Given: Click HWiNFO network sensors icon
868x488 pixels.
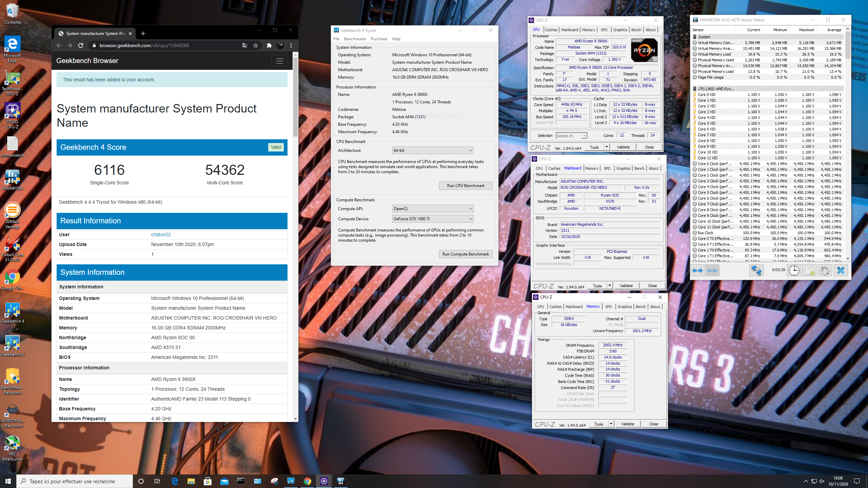Looking at the screenshot, I should (756, 270).
